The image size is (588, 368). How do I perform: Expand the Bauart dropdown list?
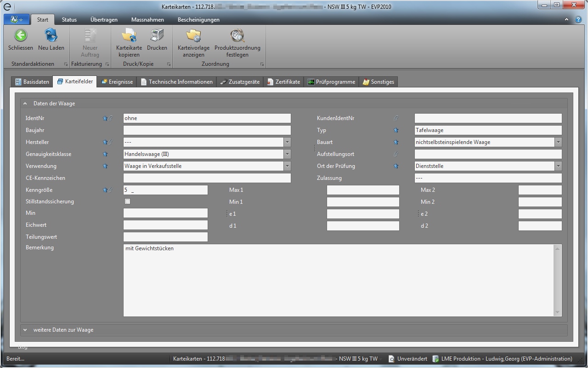(558, 142)
